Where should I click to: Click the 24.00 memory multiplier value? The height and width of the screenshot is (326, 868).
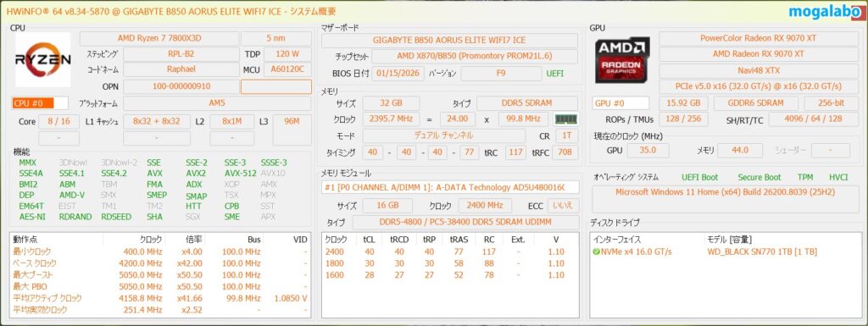(x=457, y=119)
